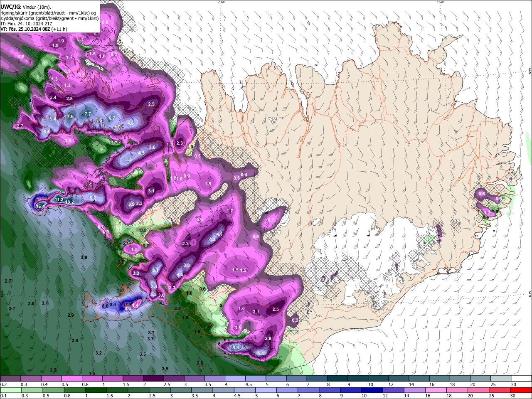Click the 0.7 value on the map
Screen dimensions: 532x399
(x=271, y=220)
